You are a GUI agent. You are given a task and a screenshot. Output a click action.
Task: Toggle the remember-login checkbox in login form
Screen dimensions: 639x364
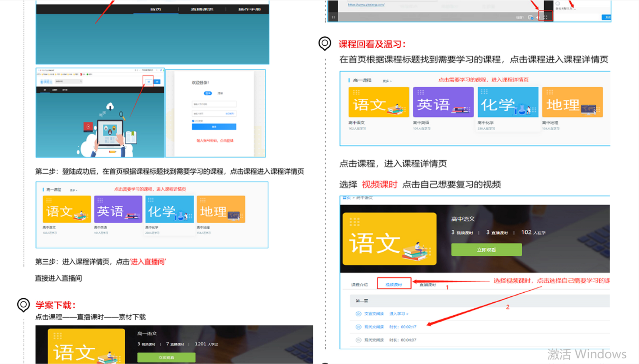(x=193, y=121)
